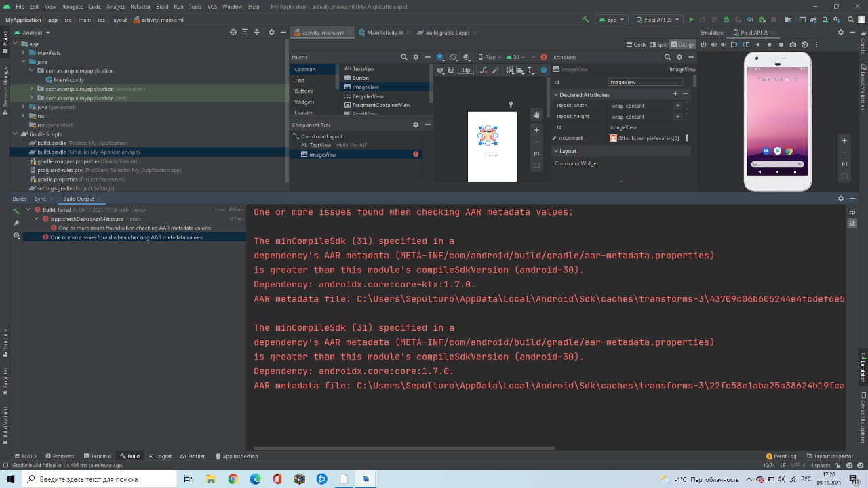Open Chrome from Windows taskbar
868x488 pixels.
coord(233,479)
